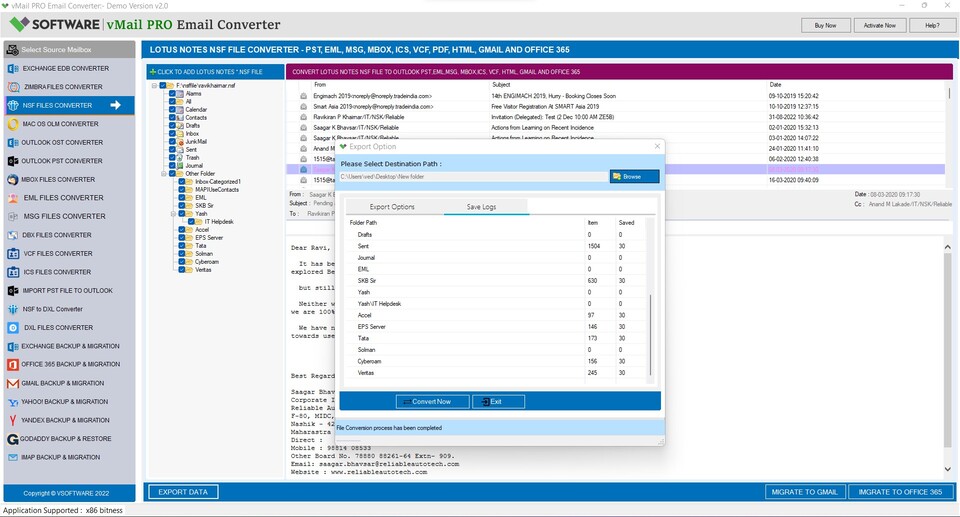Open the Import PST File to Outlook icon

13,291
